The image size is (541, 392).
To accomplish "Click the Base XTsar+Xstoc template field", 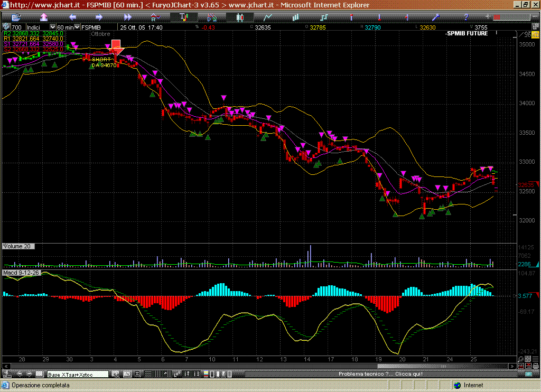I will (x=78, y=374).
